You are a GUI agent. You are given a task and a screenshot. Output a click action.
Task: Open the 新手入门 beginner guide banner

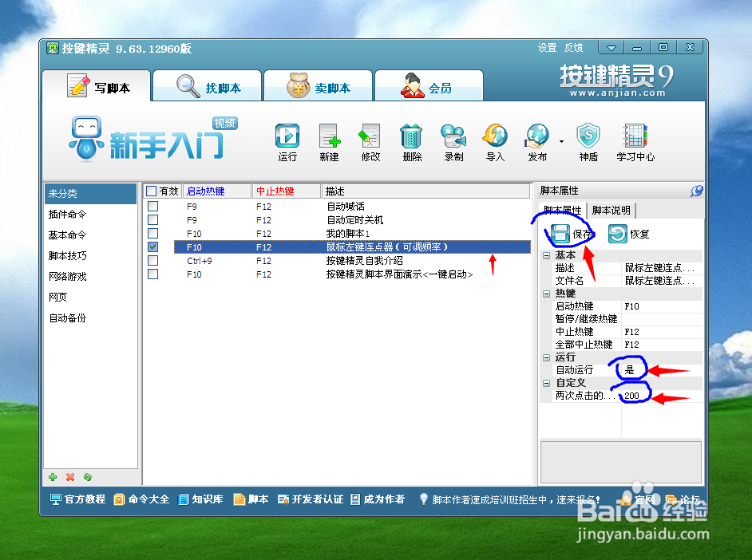[153, 139]
